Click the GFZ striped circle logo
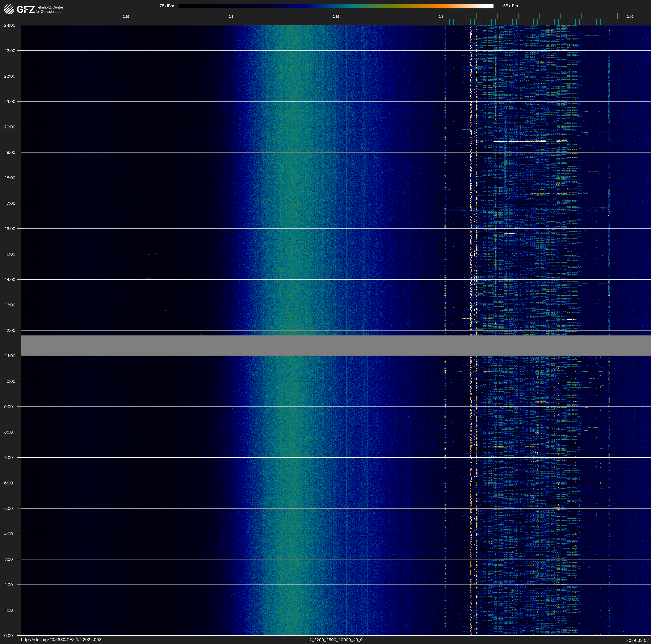Image resolution: width=651 pixels, height=644 pixels. pyautogui.click(x=9, y=9)
